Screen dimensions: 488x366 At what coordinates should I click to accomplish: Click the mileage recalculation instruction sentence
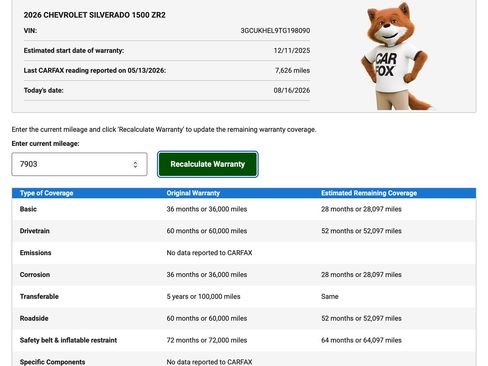tap(164, 129)
